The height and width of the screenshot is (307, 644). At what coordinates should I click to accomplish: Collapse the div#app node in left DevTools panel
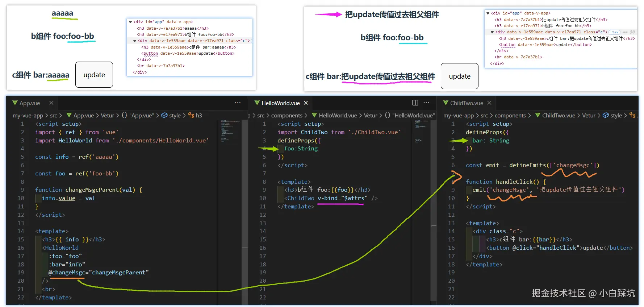(x=130, y=22)
